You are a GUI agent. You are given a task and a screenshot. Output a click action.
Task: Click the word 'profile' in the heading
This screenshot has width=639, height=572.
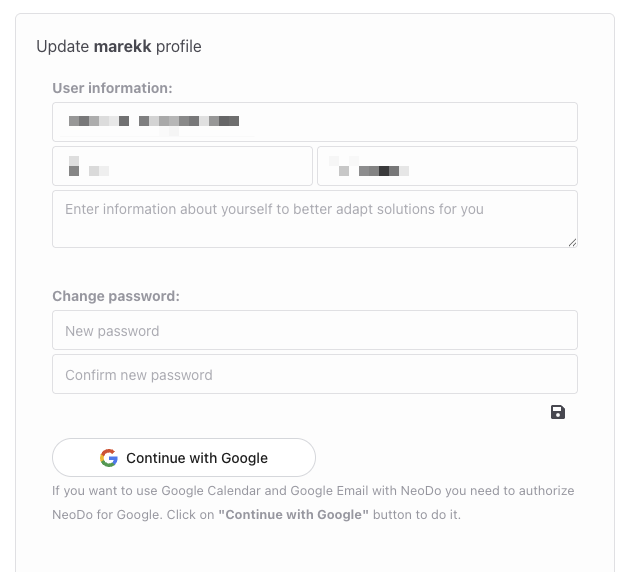[x=179, y=46]
